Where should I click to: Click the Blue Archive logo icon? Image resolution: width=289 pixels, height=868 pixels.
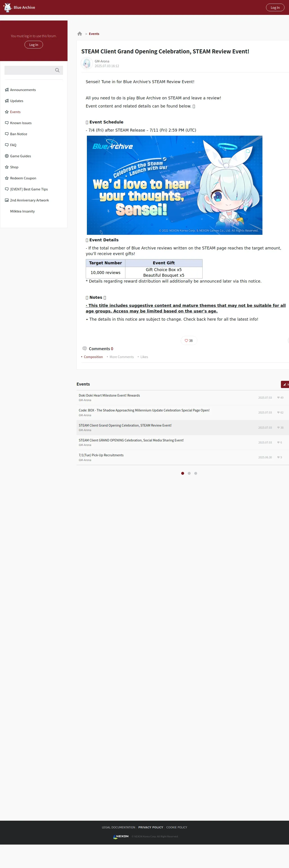point(7,7)
